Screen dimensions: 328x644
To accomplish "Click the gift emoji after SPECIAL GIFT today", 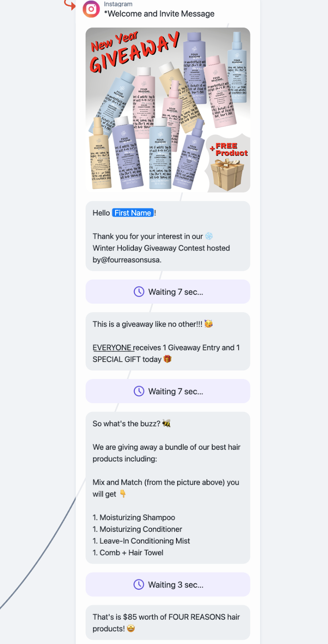I will point(168,359).
